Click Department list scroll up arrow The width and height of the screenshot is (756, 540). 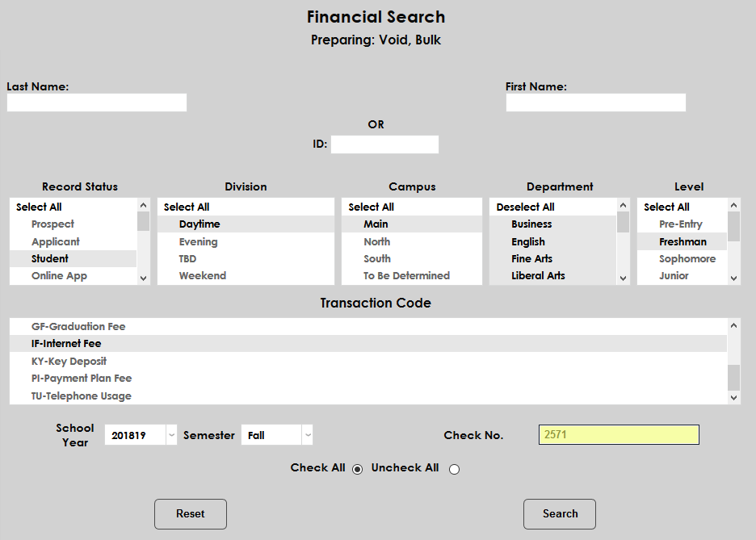coord(623,205)
